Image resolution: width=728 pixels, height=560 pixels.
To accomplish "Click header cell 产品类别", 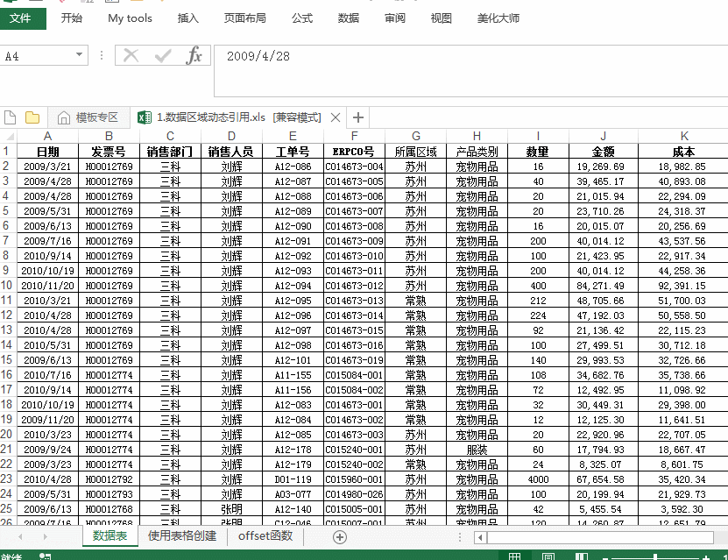I will [x=477, y=152].
